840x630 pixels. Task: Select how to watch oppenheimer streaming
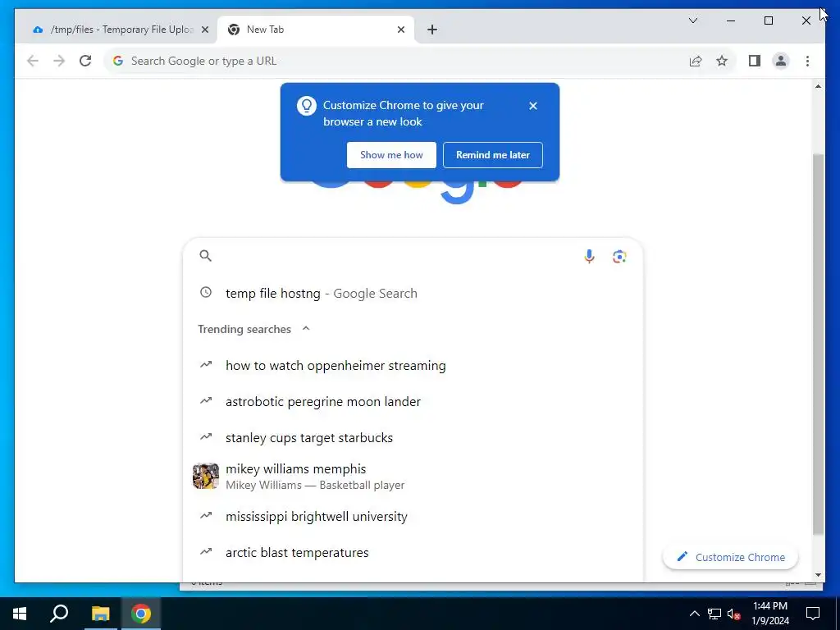(x=413, y=365)
